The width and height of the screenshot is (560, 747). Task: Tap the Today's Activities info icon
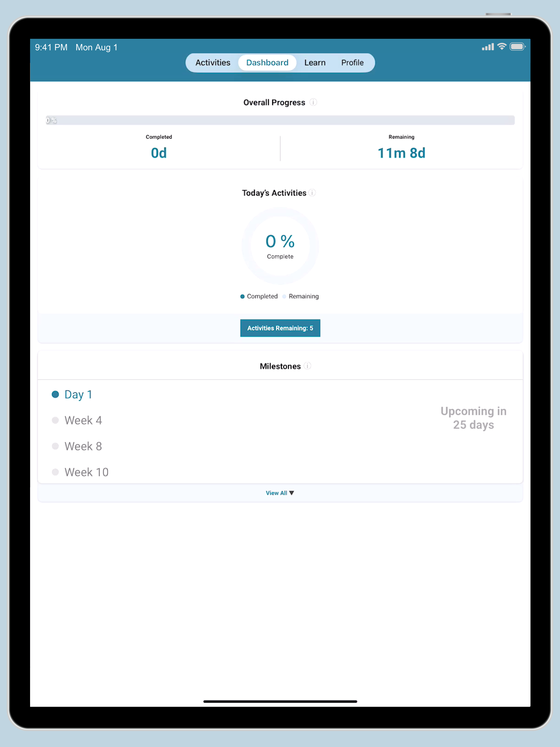coord(313,192)
